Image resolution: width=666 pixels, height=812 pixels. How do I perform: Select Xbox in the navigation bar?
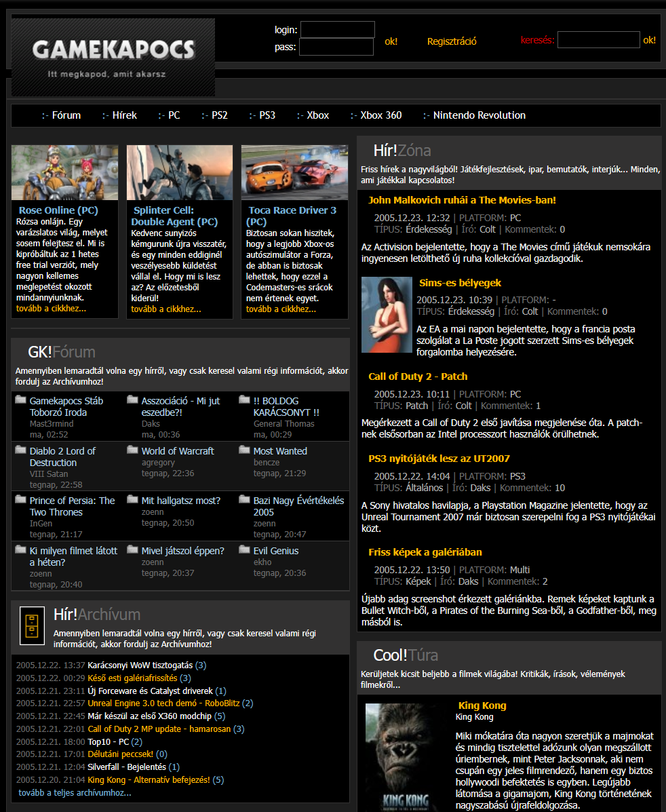318,115
